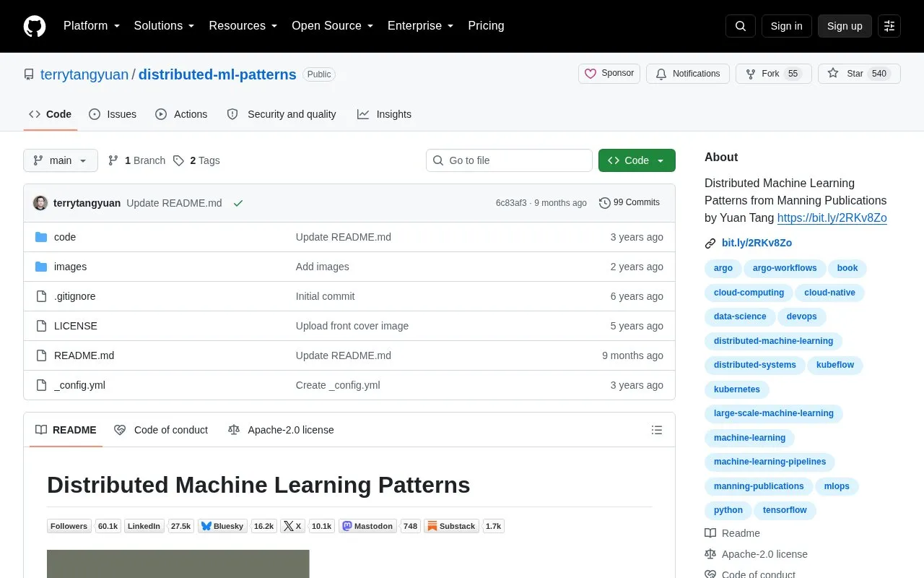Expand the Resources menu
This screenshot has width=924, height=578.
pyautogui.click(x=243, y=26)
